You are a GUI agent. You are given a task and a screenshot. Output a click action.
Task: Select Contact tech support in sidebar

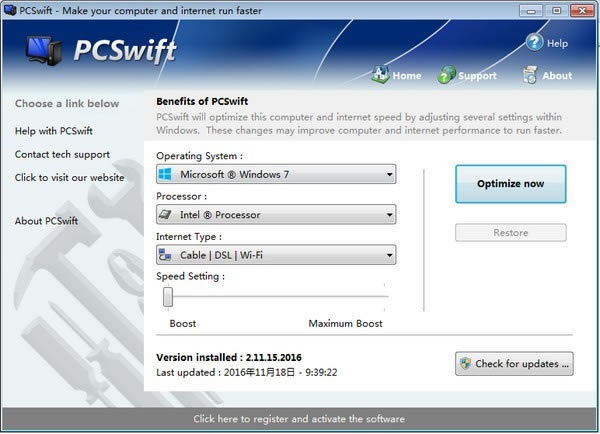coord(62,155)
